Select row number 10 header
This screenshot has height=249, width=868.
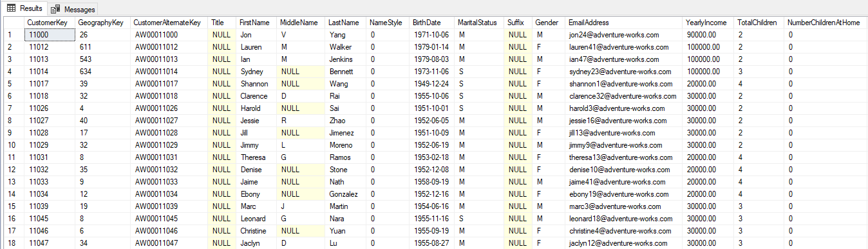(x=12, y=145)
